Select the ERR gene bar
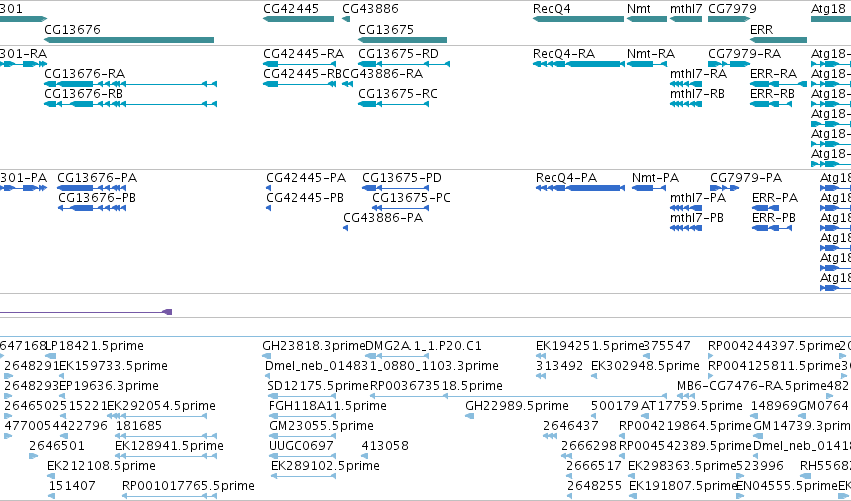Image resolution: width=851 pixels, height=501 pixels. (x=778, y=40)
